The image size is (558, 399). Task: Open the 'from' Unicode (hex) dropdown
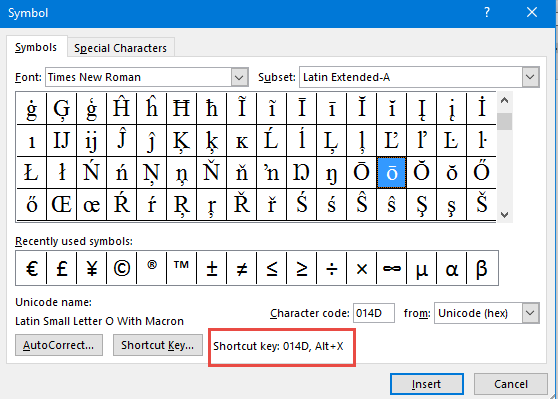point(530,313)
